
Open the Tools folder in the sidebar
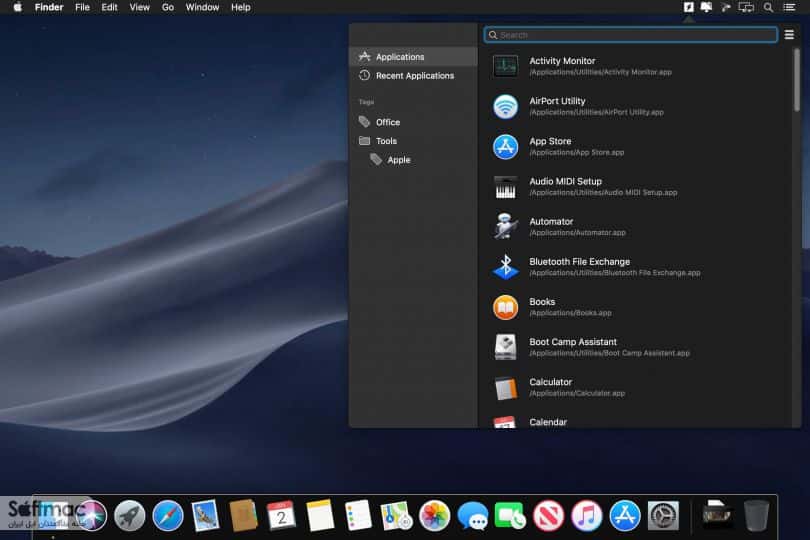click(413, 141)
